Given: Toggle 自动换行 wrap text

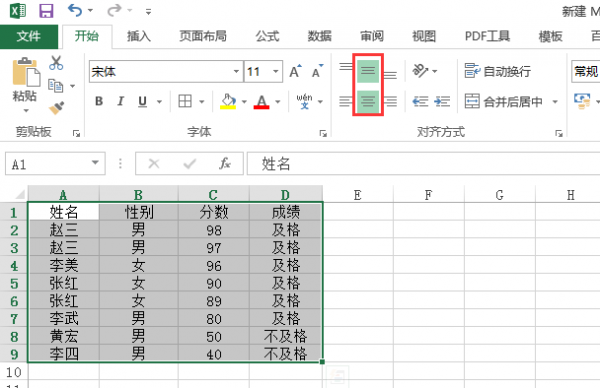Looking at the screenshot, I should click(497, 71).
